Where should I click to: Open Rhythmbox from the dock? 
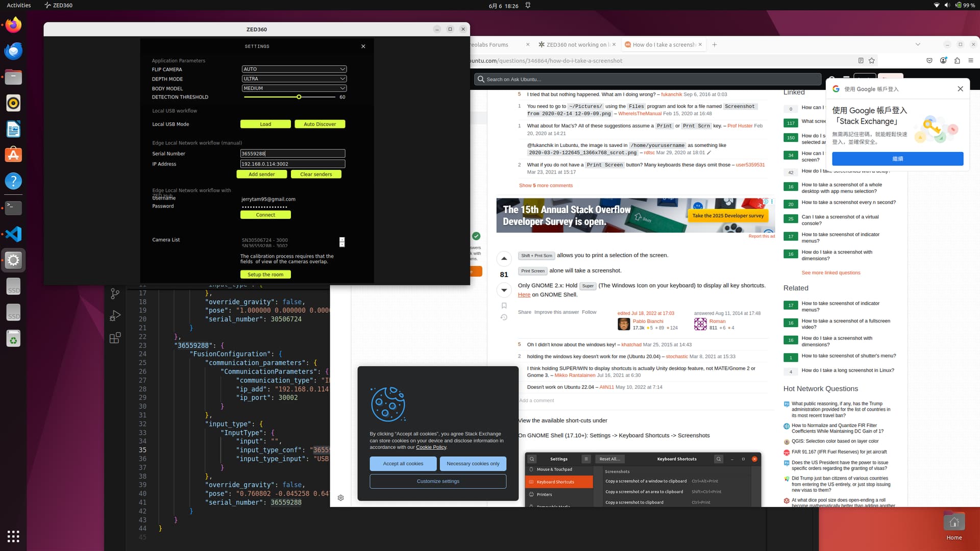14,103
